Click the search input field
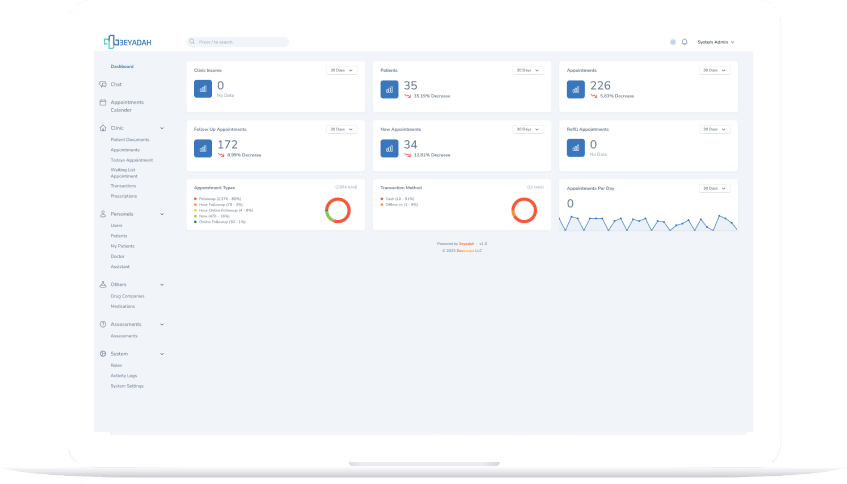Screen dimensions: 847x484 238,42
